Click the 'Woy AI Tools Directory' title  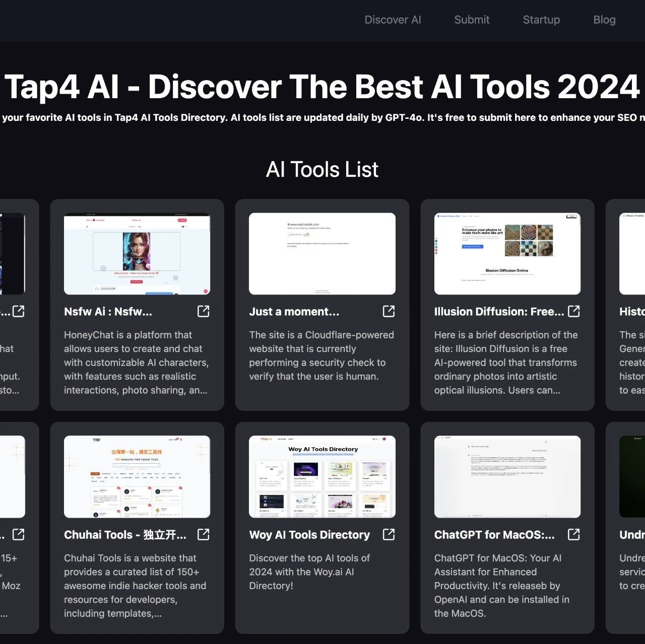tap(309, 535)
